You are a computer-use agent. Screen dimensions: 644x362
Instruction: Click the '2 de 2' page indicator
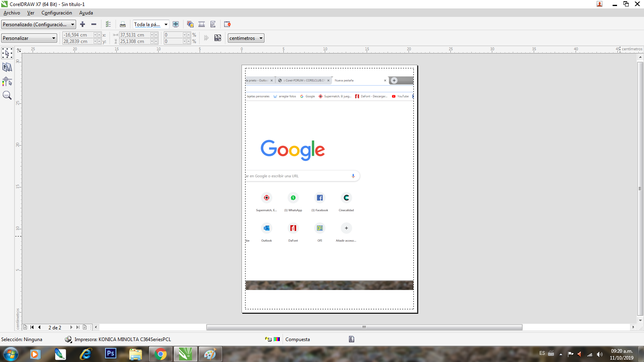click(x=55, y=327)
